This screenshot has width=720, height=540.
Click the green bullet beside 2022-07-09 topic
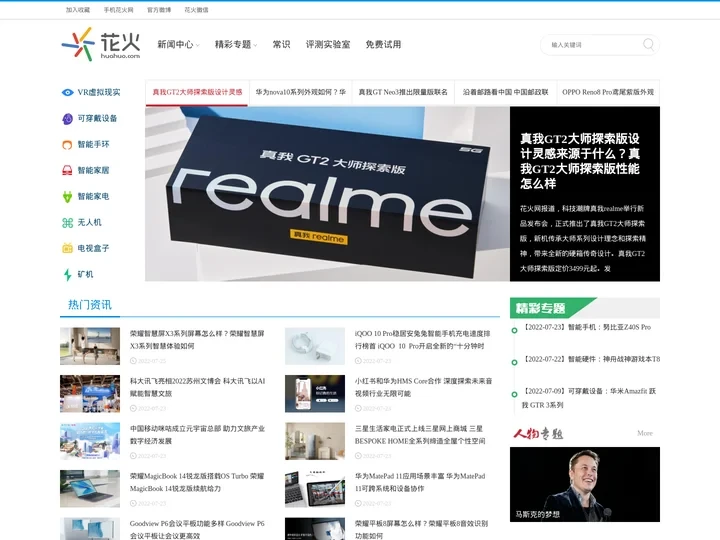514,394
